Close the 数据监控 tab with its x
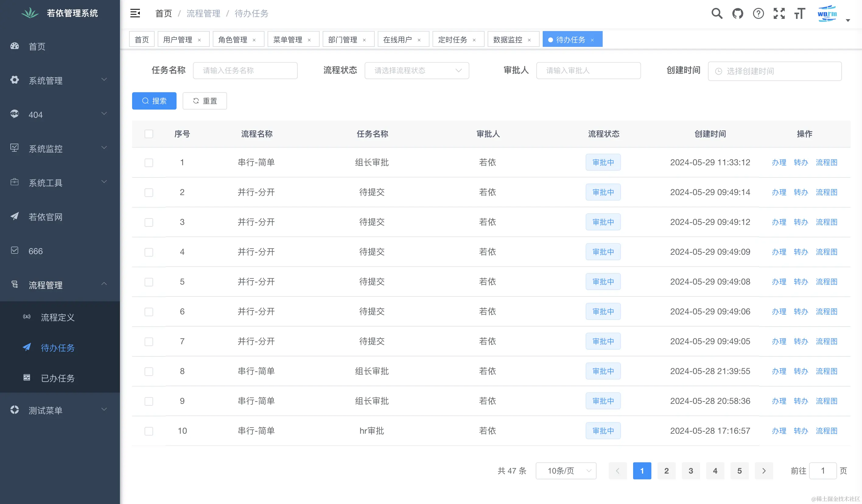The height and width of the screenshot is (504, 862). 529,40
